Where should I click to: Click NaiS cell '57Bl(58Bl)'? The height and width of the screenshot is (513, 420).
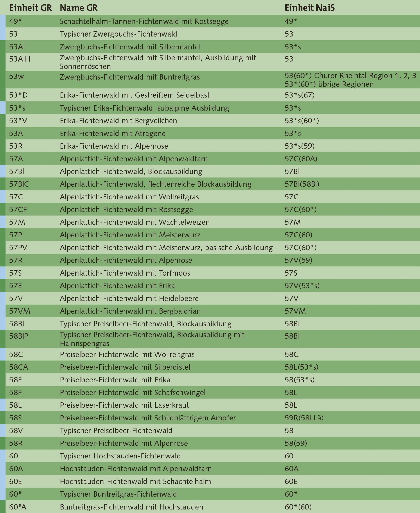tap(302, 184)
